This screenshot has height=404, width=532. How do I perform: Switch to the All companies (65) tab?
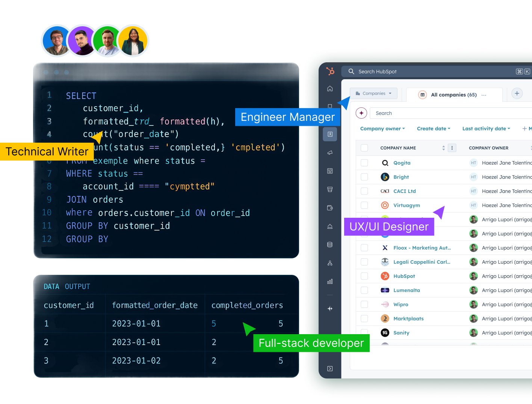453,95
